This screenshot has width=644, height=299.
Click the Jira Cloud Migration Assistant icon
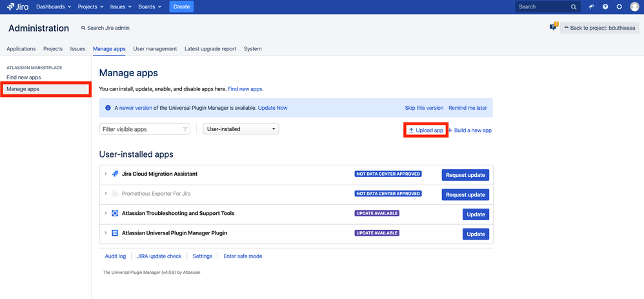point(115,174)
